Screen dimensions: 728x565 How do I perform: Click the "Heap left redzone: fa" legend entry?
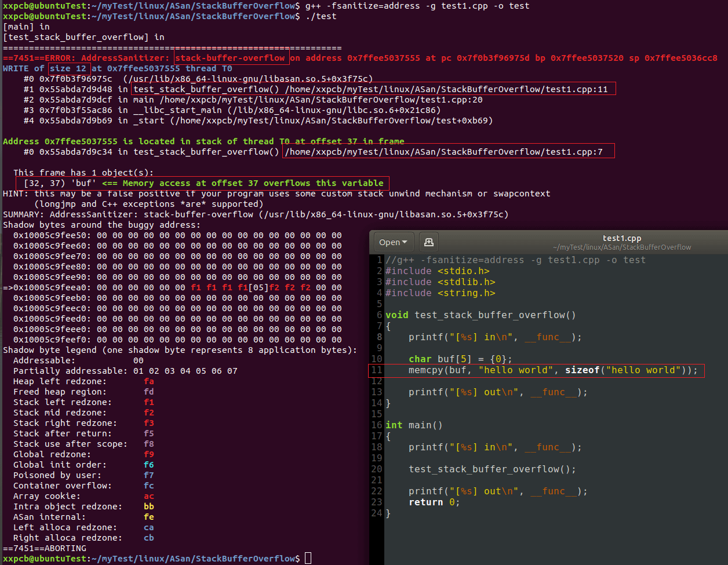pyautogui.click(x=84, y=381)
